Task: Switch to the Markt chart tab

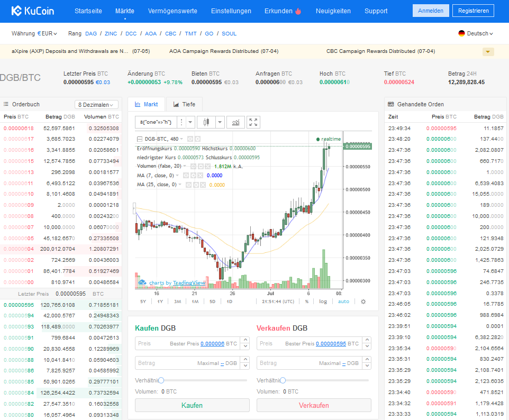Action: coord(147,104)
